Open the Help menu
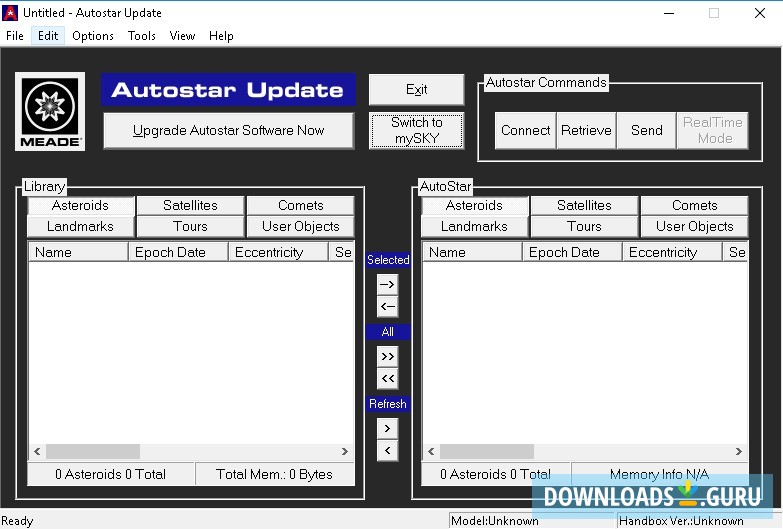The height and width of the screenshot is (529, 783). click(221, 36)
